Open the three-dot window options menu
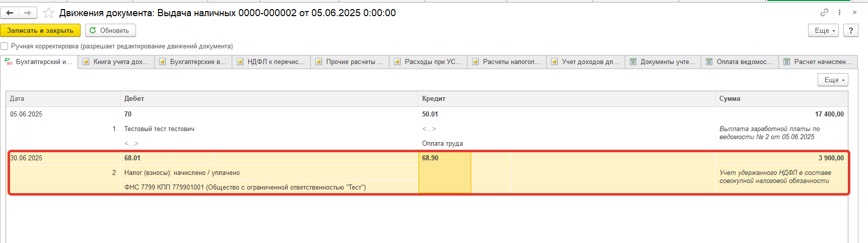Image resolution: width=868 pixels, height=243 pixels. [x=839, y=12]
